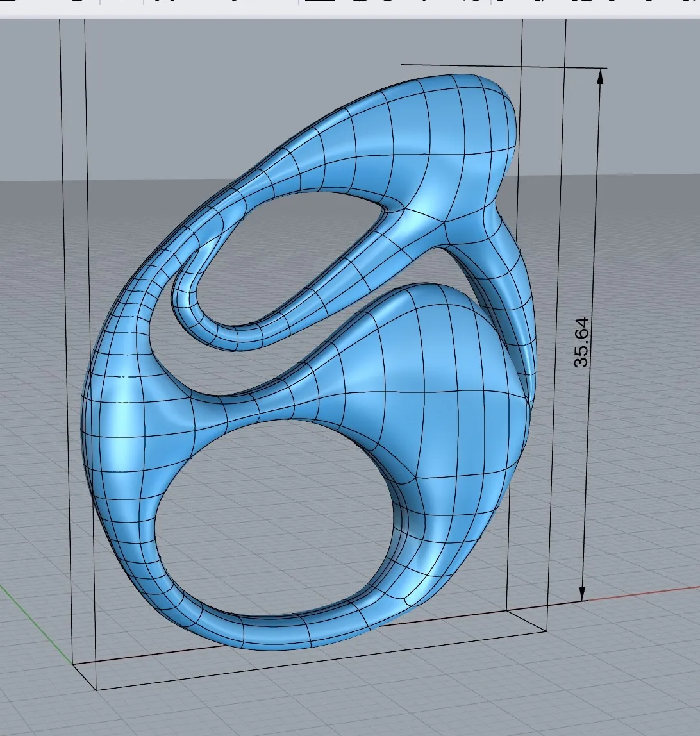
Task: Click the dimension line's bottom arrowhead
Action: pos(583,593)
